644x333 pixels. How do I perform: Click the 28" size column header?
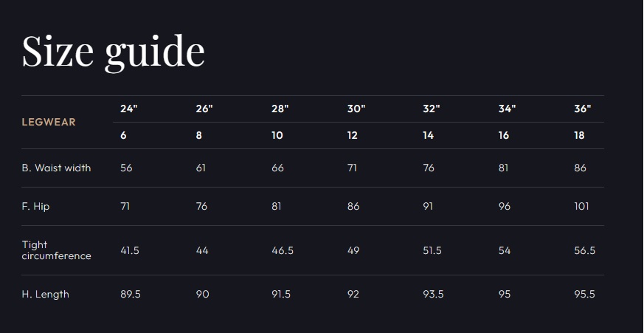[x=280, y=109]
